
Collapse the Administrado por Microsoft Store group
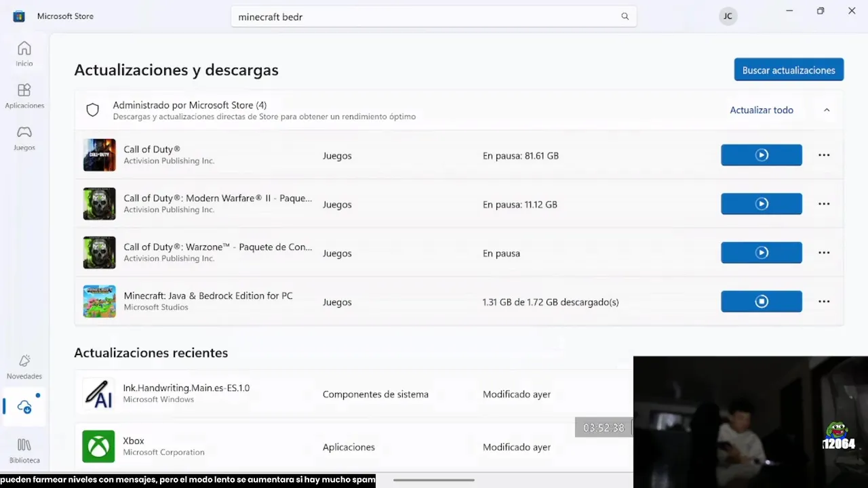[827, 110]
